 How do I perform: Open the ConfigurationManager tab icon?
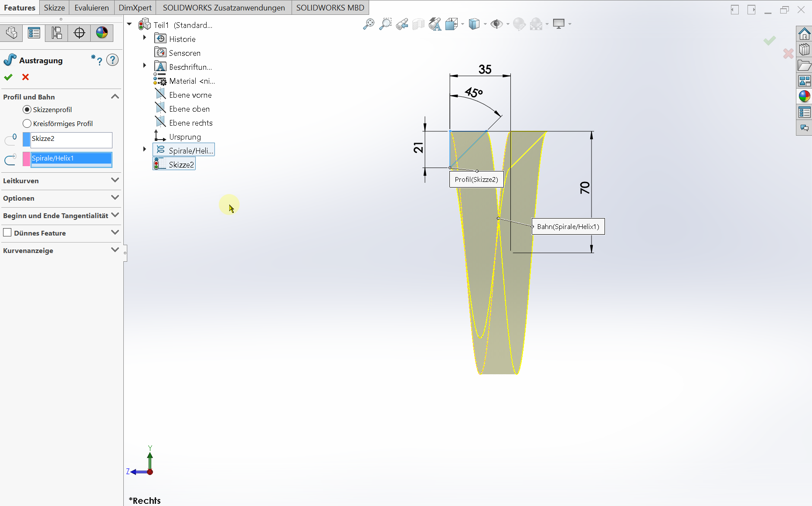pos(57,33)
